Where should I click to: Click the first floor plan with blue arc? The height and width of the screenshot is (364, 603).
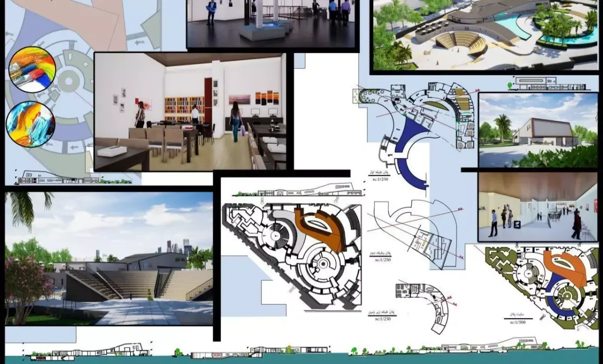click(x=416, y=135)
